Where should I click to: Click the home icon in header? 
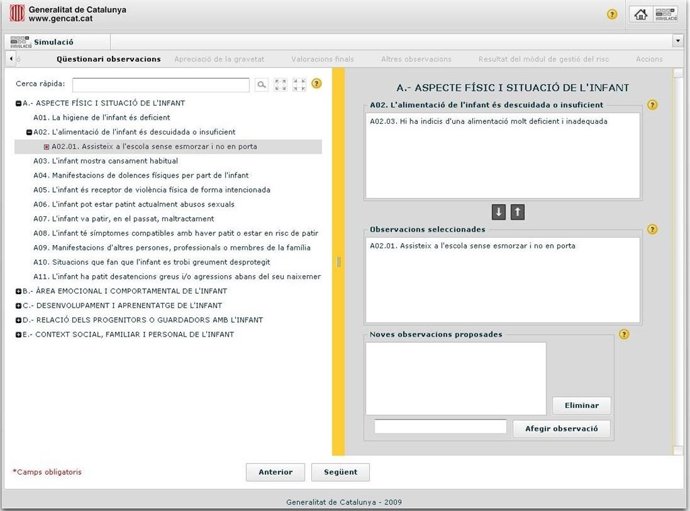(x=640, y=14)
